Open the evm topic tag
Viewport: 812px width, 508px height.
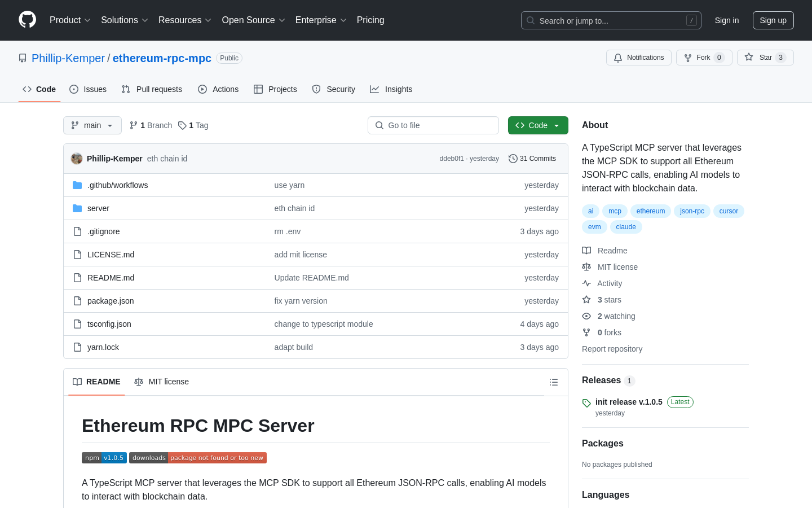594,227
